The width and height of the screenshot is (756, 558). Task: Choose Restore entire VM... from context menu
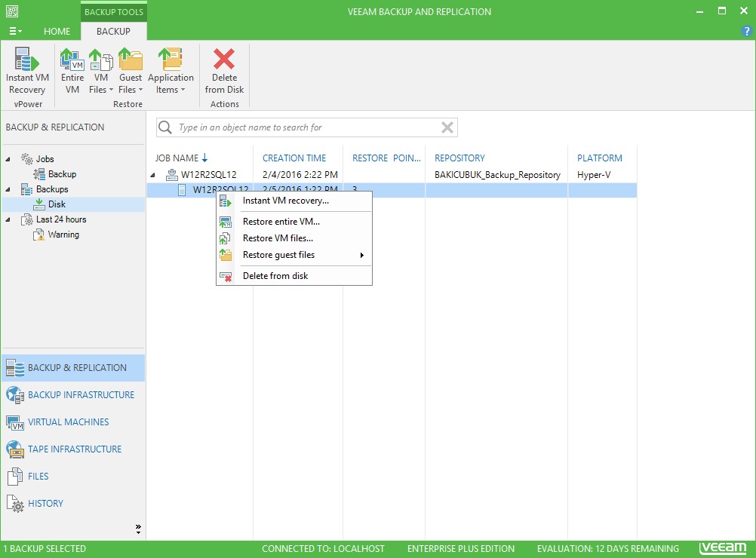tap(294, 222)
